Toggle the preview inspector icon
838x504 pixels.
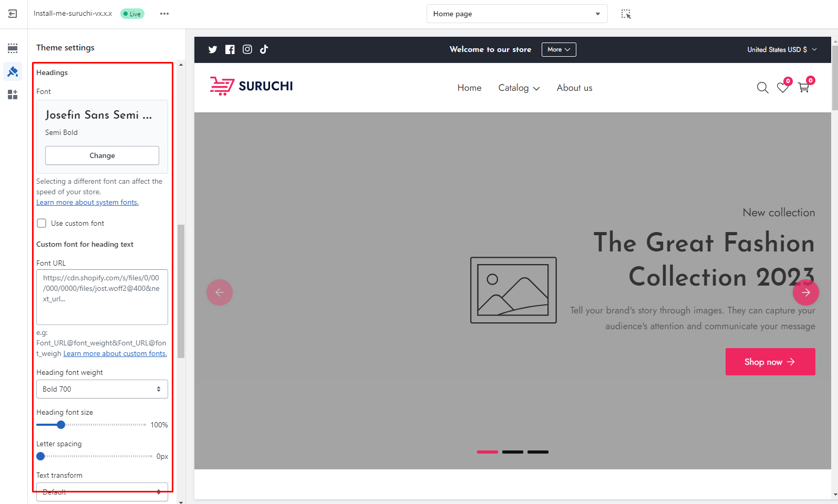(x=626, y=14)
